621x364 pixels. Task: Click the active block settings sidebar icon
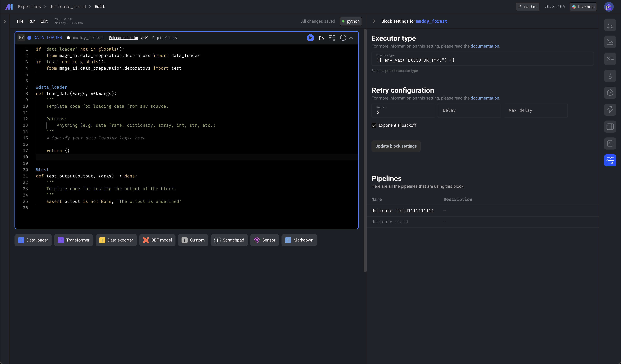(610, 160)
